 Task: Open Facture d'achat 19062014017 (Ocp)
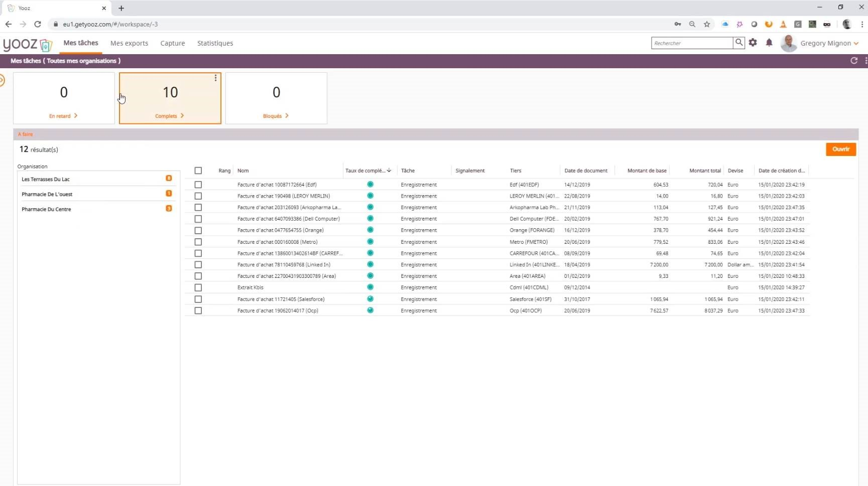[x=278, y=311]
